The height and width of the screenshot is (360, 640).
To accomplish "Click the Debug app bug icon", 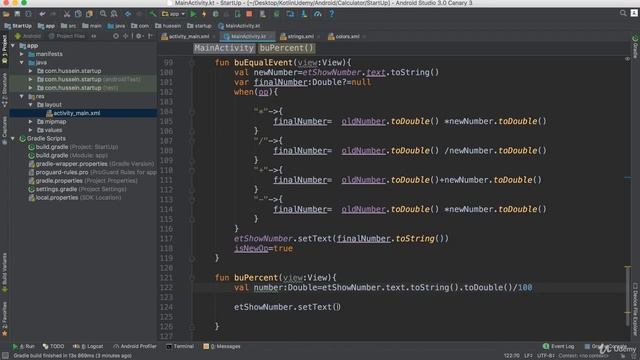I will pos(216,14).
